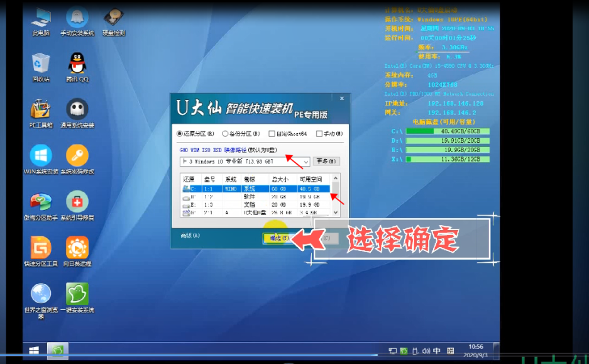The width and height of the screenshot is (589, 364).
Task: Select 还原分区(R) radio button
Action: [180, 134]
